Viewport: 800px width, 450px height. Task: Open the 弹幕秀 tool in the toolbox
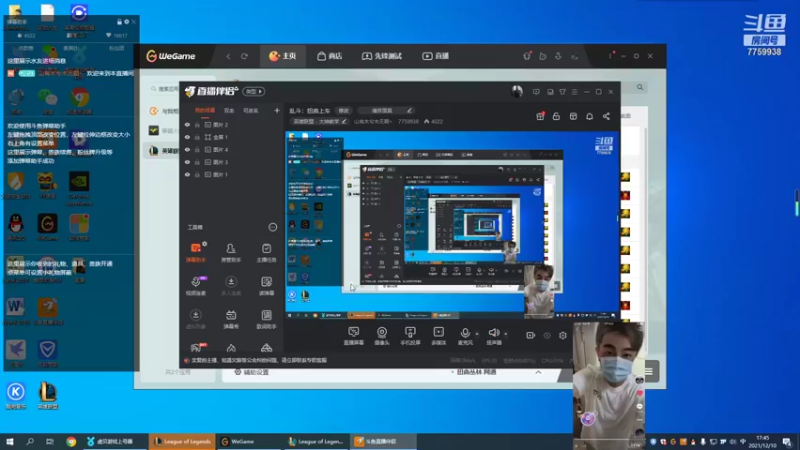coord(231,319)
